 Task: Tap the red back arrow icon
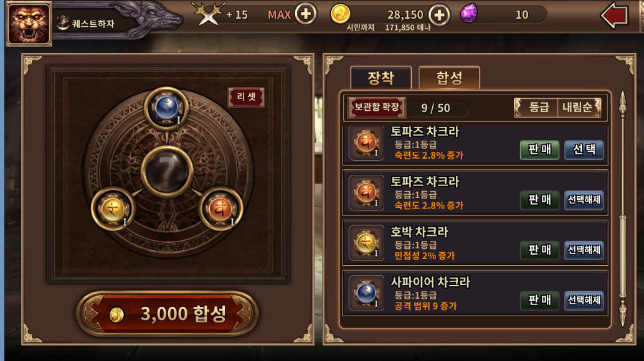click(615, 16)
